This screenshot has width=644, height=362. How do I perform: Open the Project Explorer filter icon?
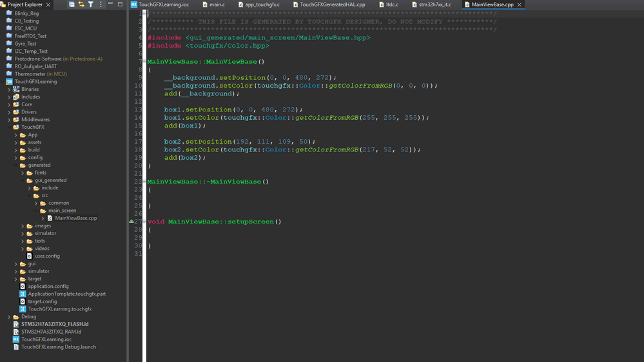(x=90, y=5)
